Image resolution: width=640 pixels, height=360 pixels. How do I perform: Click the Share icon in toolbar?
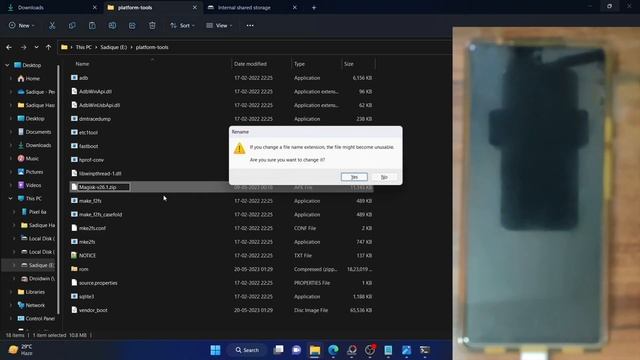pos(132,25)
